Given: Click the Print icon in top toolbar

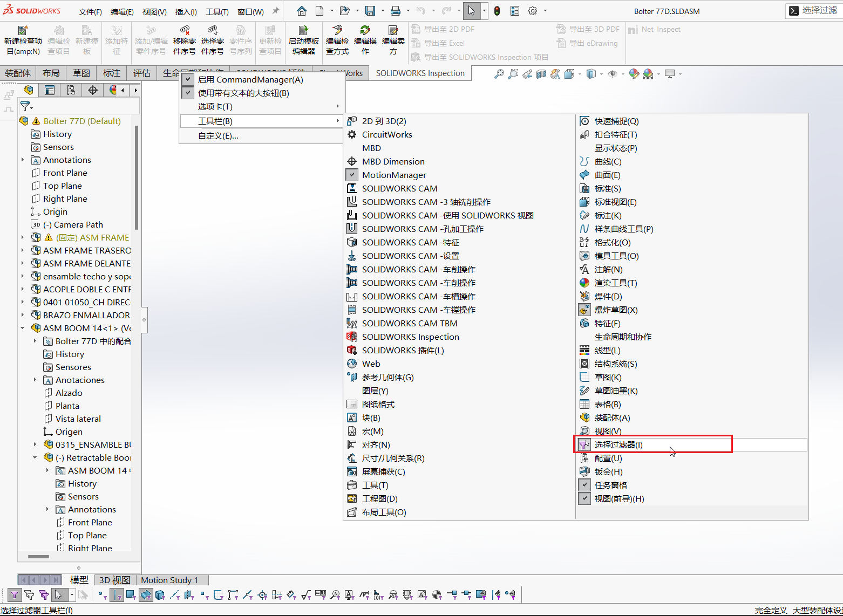Looking at the screenshot, I should click(x=396, y=11).
